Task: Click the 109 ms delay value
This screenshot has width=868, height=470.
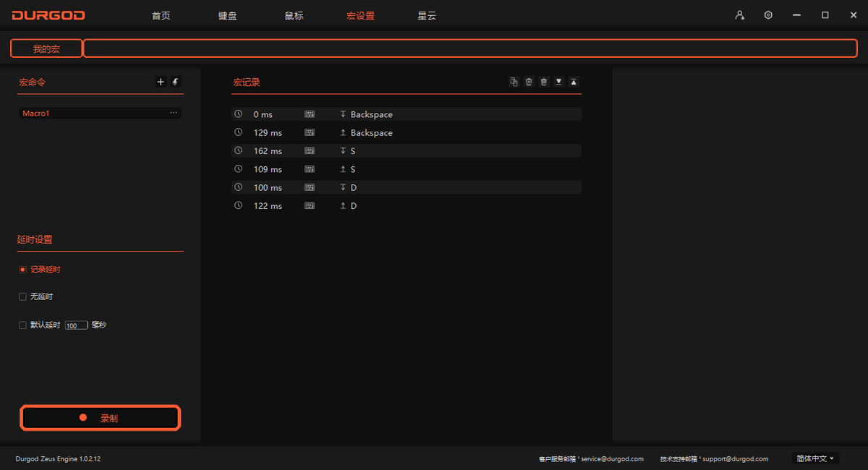Action: click(x=268, y=168)
